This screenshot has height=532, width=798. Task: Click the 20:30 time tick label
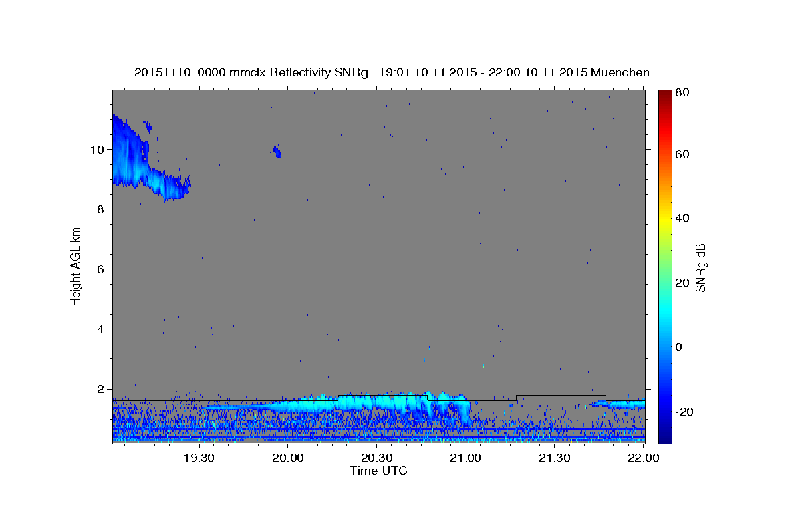[x=376, y=458]
